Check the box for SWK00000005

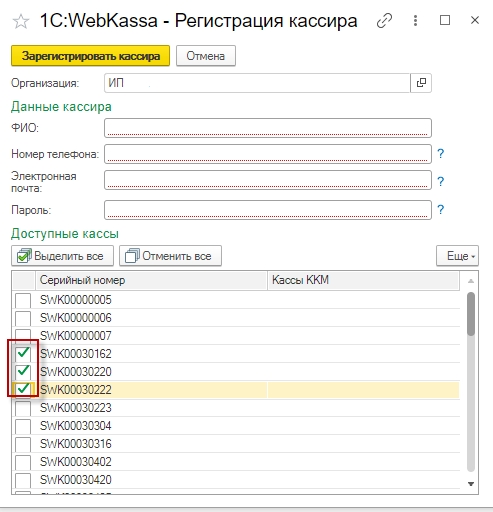(23, 300)
